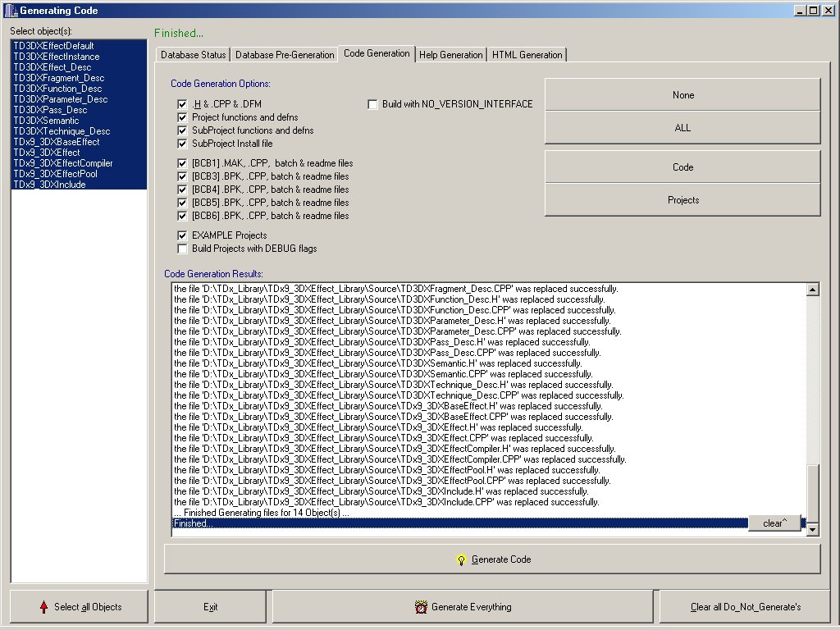
Task: Check Build with NO_VERSION_INTERFACE option
Action: click(373, 104)
